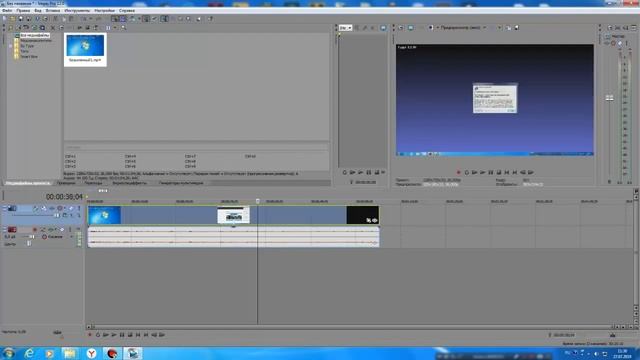Open project Properties from main toolbar
Image resolution: width=640 pixels, height=360 pixels.
pyautogui.click(x=45, y=19)
